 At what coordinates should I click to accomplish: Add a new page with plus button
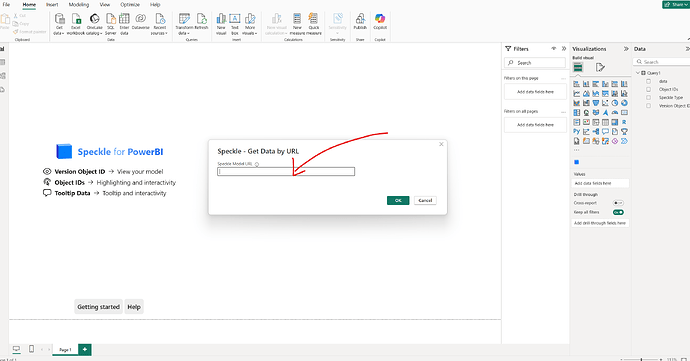point(84,349)
